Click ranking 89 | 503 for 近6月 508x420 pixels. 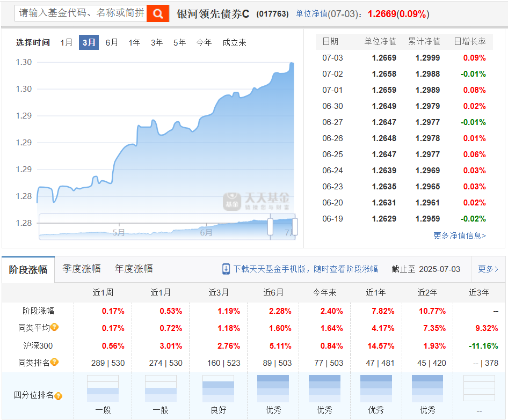coord(277,363)
